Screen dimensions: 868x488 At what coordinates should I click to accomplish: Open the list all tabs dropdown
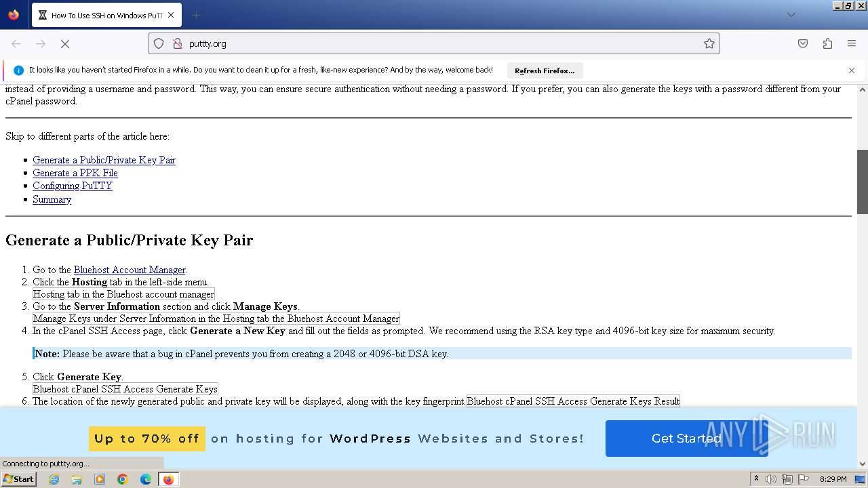coord(791,15)
